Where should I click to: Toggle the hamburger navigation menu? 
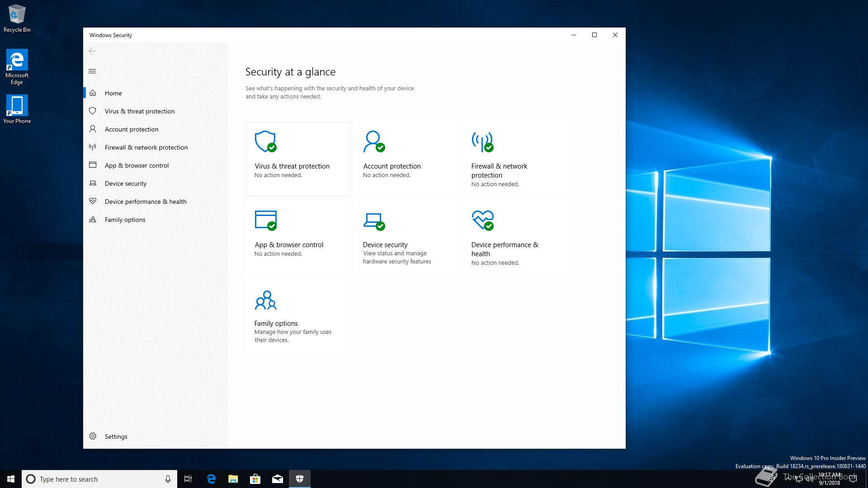point(92,71)
